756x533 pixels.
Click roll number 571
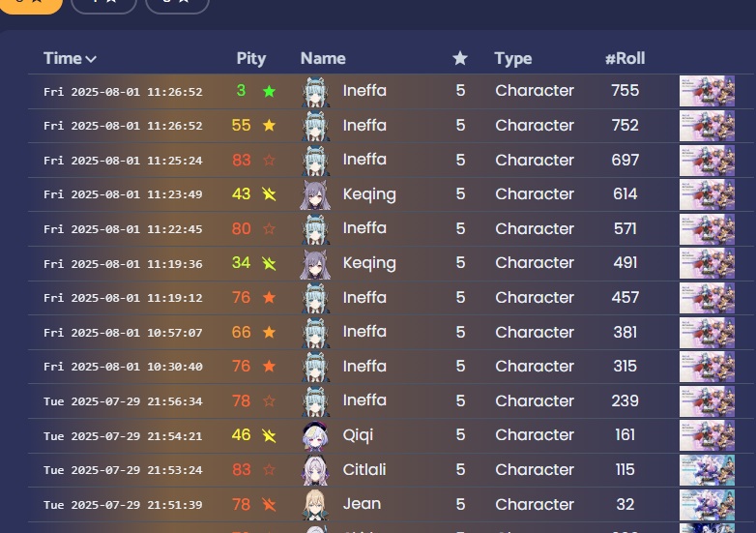(x=625, y=228)
